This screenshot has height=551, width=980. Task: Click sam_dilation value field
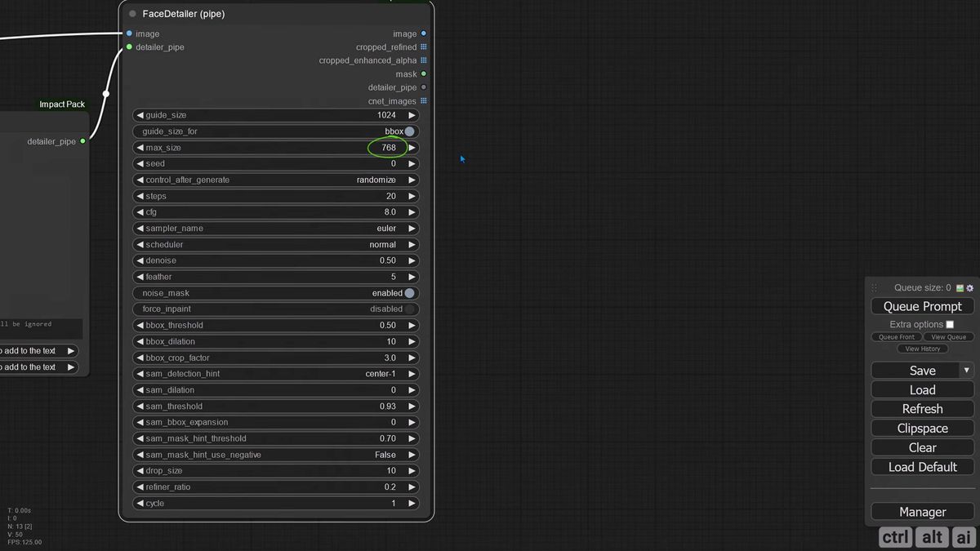point(275,389)
